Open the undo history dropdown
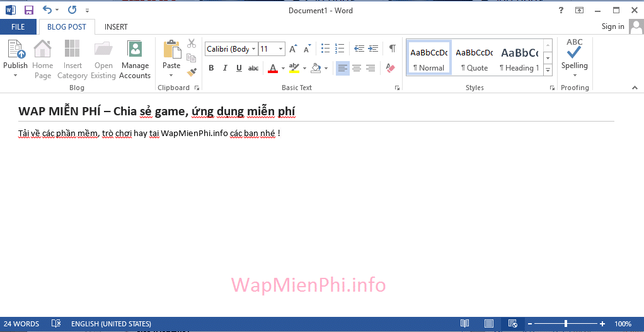644x332 pixels. [57, 10]
